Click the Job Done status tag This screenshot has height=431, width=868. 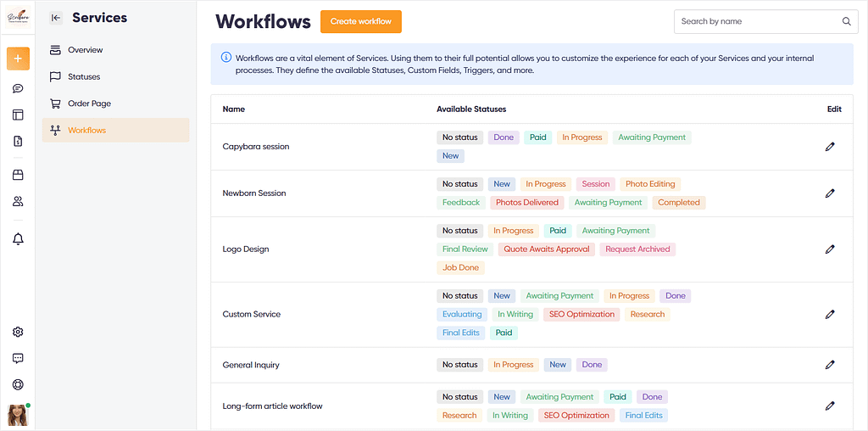[x=460, y=267]
